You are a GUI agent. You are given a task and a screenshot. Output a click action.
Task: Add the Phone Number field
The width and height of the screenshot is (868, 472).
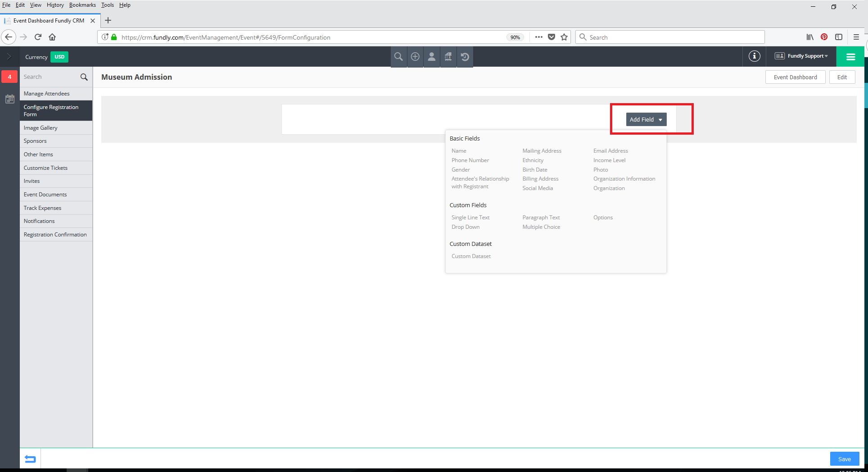coord(470,160)
